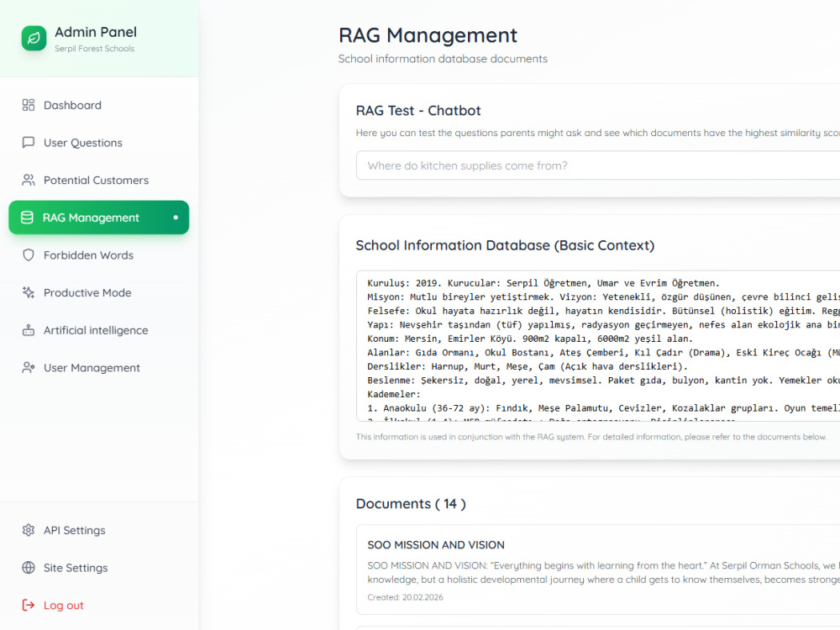Click the Productive Mode sparkles icon
This screenshot has width=840, height=630.
pyautogui.click(x=29, y=292)
